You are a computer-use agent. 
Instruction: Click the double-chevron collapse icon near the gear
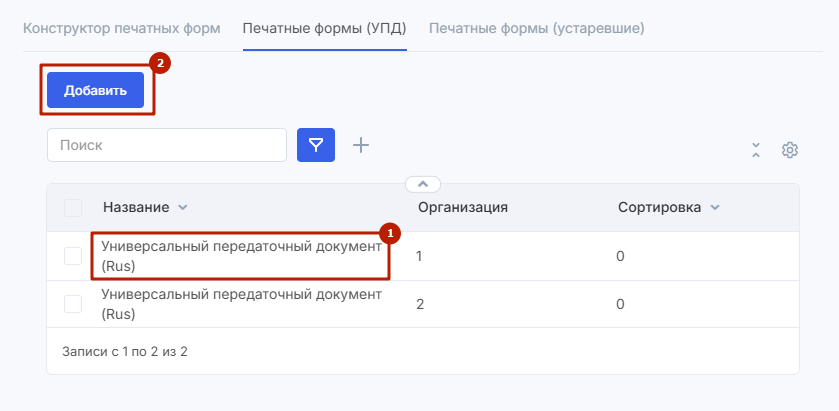point(756,150)
